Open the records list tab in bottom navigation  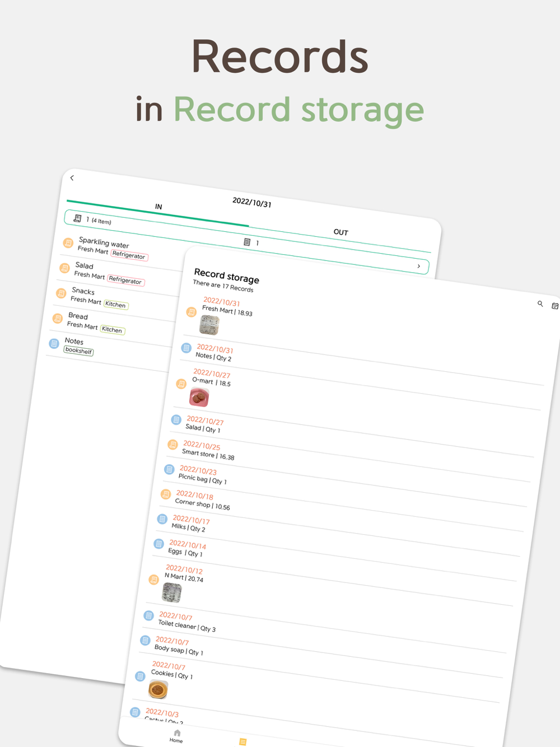pyautogui.click(x=242, y=742)
